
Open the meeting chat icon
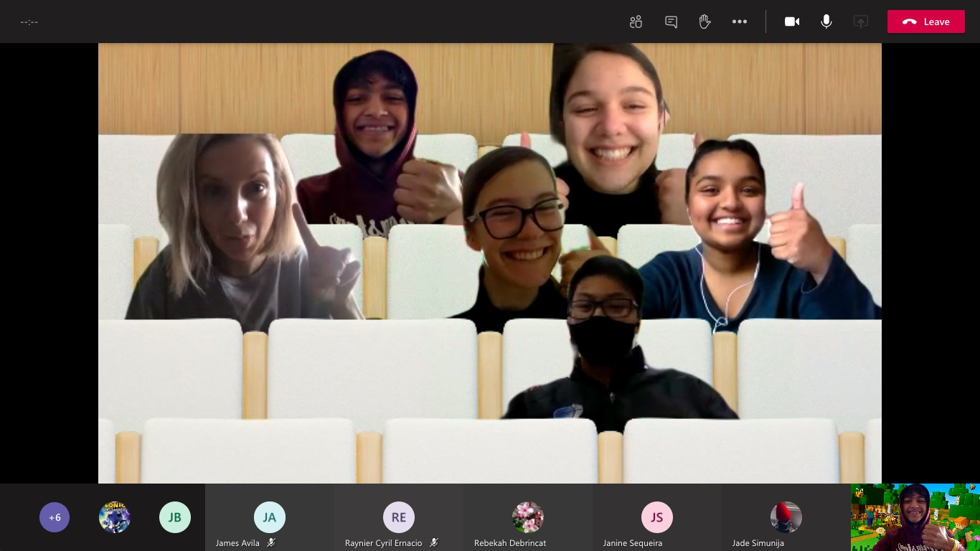pos(671,22)
